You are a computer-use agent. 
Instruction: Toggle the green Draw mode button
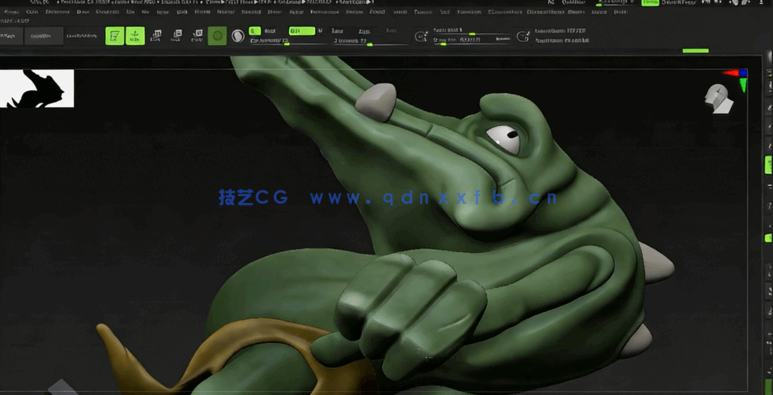point(135,36)
